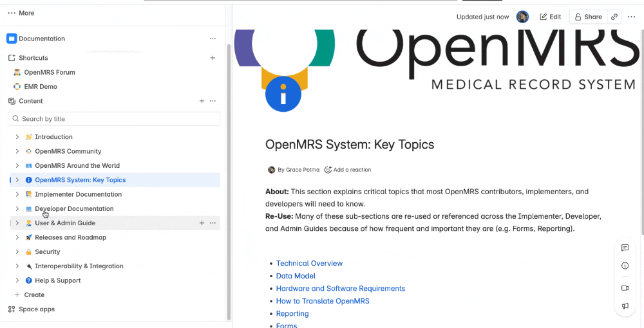Expand the Introduction tree item
Viewport: 644px width, 328px height.
pos(17,137)
